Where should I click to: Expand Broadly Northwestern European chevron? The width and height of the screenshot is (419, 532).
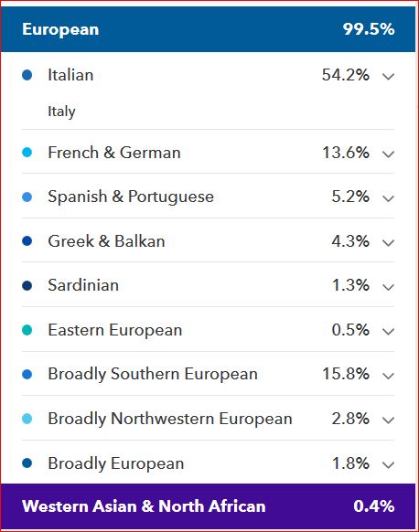(x=388, y=420)
